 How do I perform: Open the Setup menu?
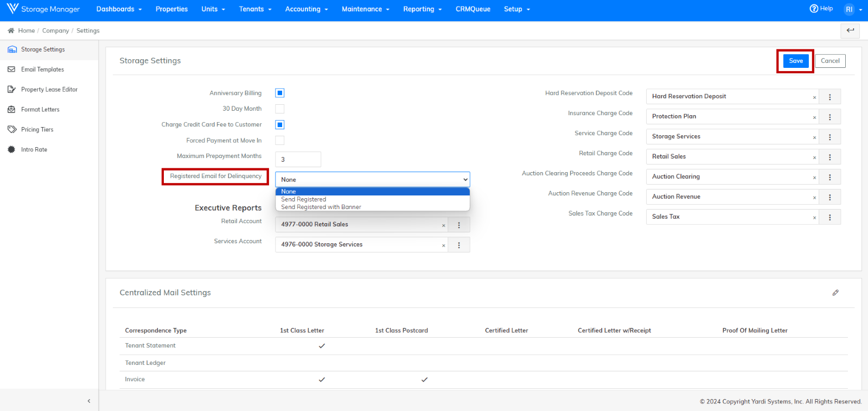point(517,9)
